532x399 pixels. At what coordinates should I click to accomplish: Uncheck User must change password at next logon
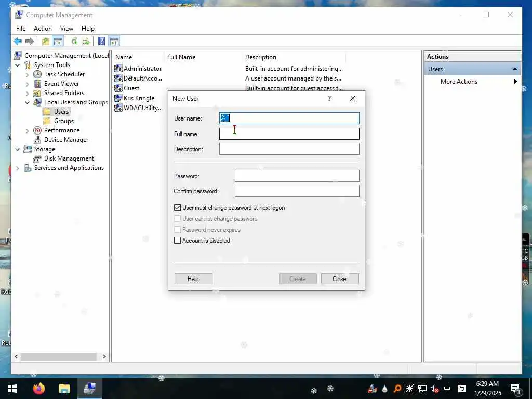click(178, 208)
